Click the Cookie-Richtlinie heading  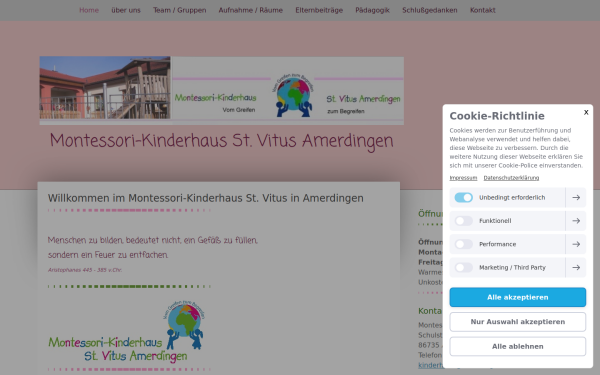(497, 116)
